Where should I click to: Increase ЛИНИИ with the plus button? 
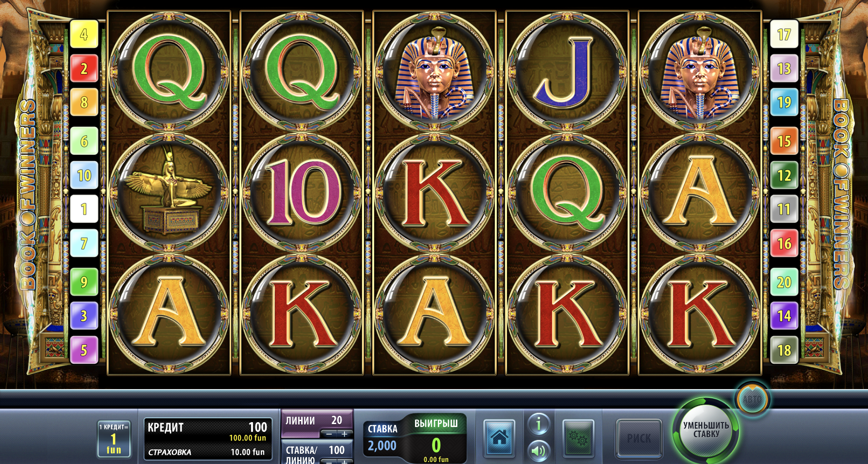344,434
